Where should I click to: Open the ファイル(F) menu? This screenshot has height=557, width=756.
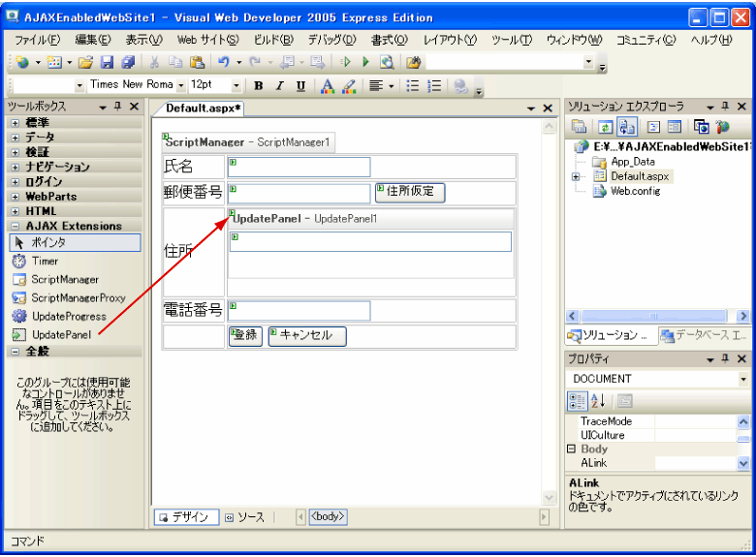tap(37, 40)
